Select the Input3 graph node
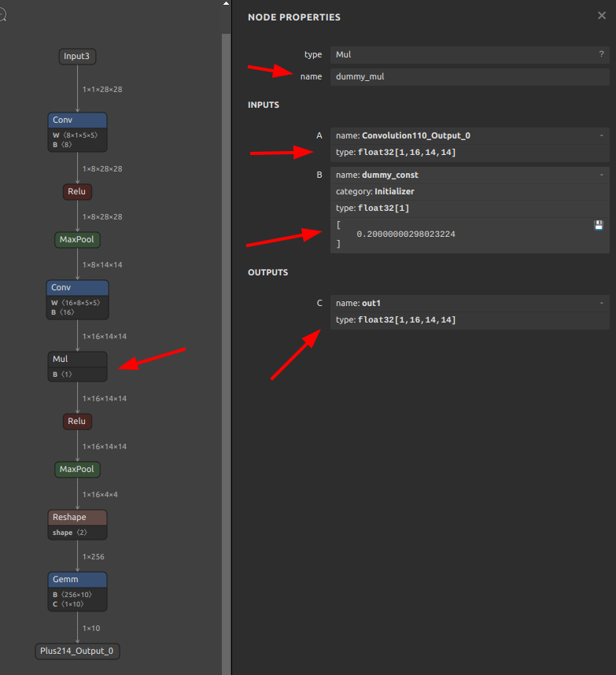The image size is (616, 675). [78, 57]
